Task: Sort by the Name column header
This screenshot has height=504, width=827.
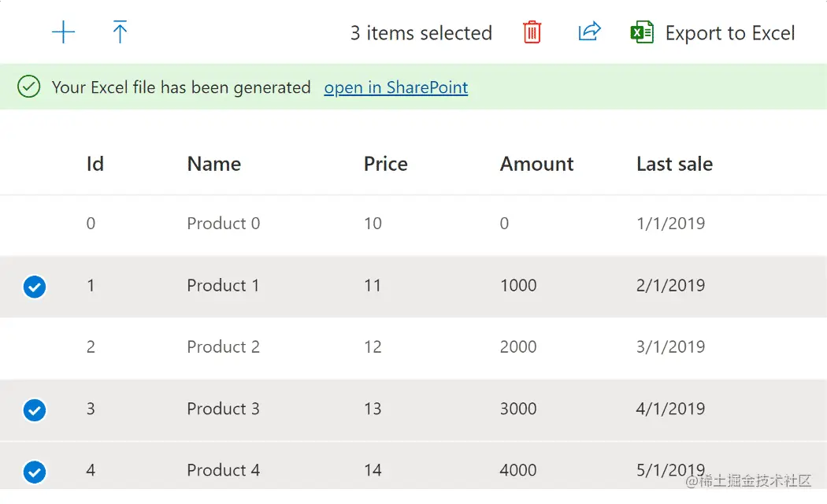Action: [213, 164]
